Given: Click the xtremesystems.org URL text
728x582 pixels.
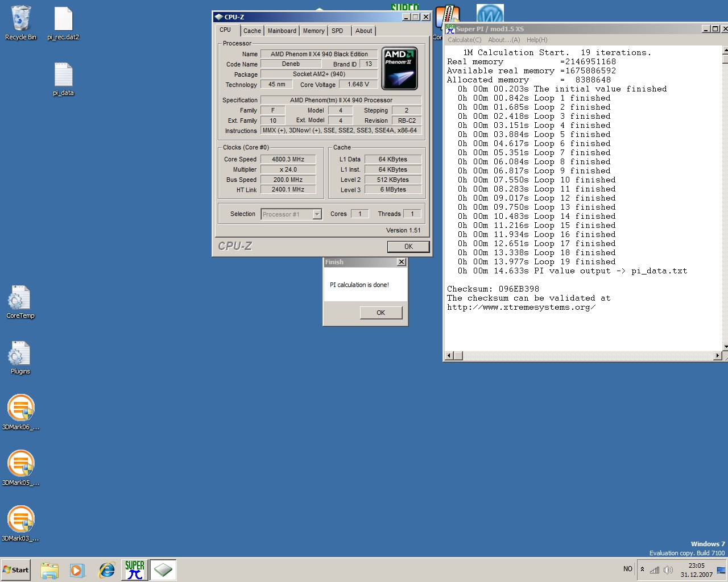Looking at the screenshot, I should [x=522, y=307].
